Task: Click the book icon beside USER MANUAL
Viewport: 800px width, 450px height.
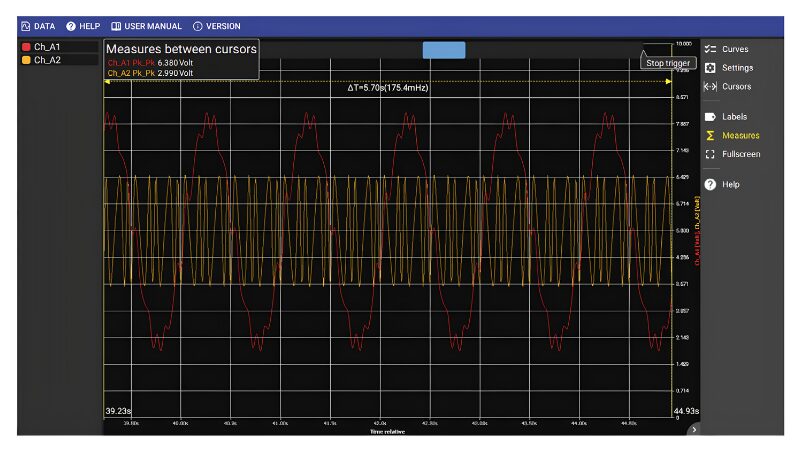Action: (116, 26)
